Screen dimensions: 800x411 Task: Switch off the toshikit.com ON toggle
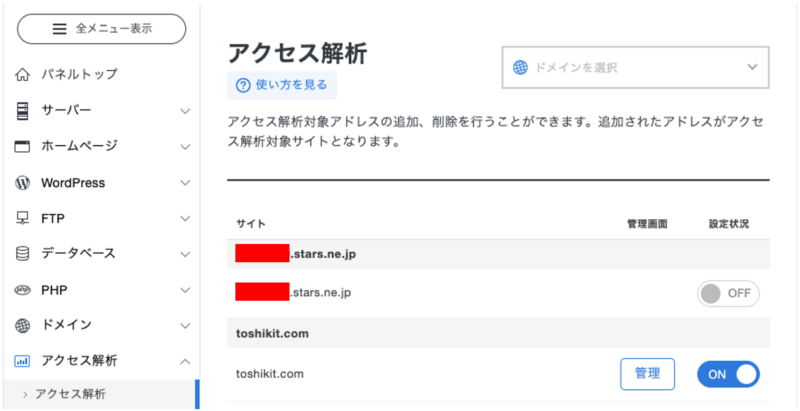click(x=728, y=374)
